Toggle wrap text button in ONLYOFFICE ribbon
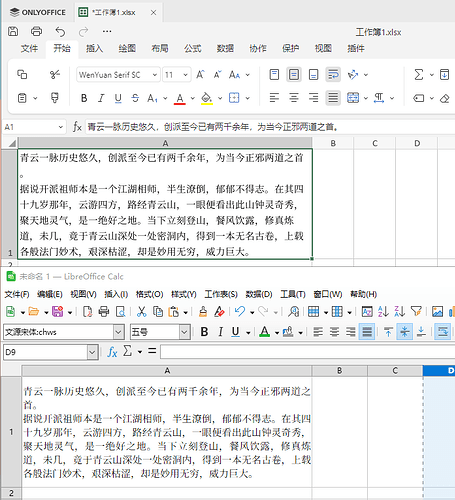The image size is (455, 500). 333,74
